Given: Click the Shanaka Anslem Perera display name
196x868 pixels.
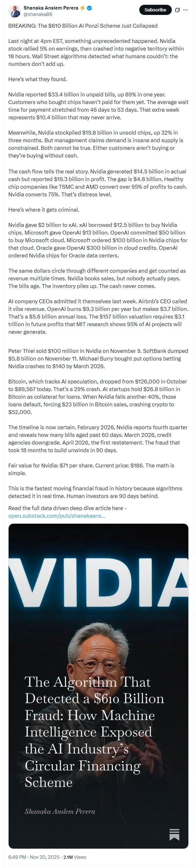Looking at the screenshot, I should tap(51, 8).
